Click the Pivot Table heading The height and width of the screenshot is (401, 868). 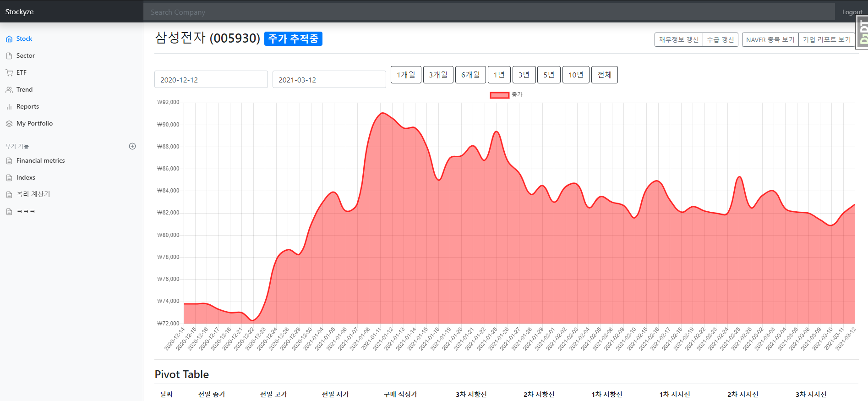(182, 374)
